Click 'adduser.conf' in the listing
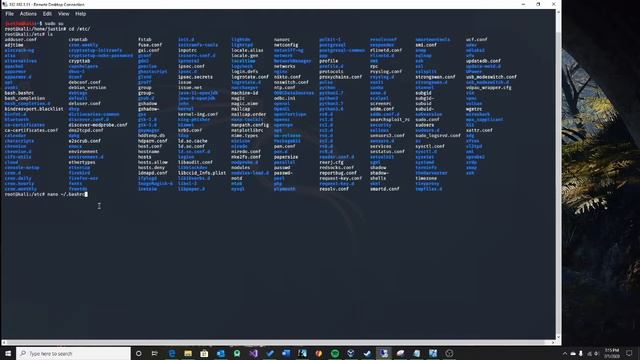This screenshot has height=360, width=640. (x=21, y=40)
